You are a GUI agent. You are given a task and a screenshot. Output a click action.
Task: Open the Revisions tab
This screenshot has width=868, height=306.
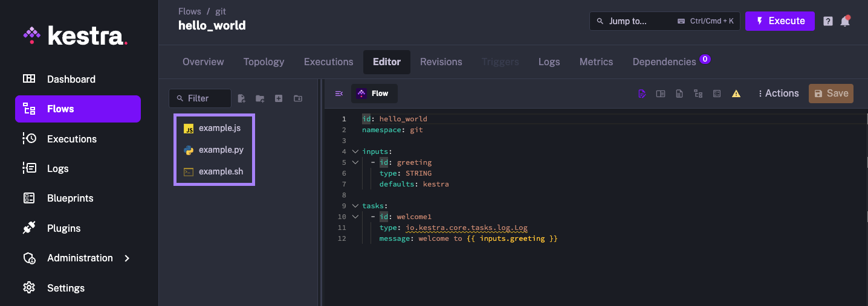point(441,62)
